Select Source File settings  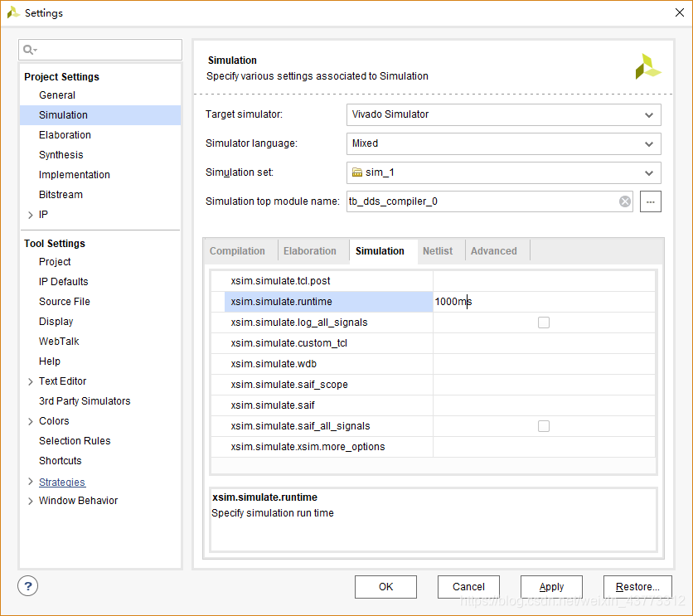pos(65,302)
